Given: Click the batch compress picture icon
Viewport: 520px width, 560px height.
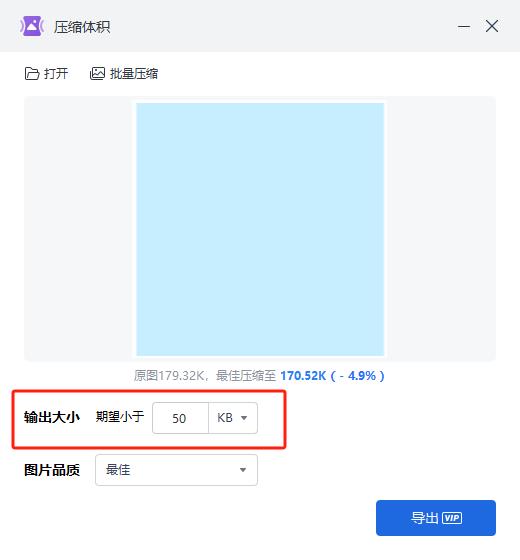Looking at the screenshot, I should click(97, 74).
